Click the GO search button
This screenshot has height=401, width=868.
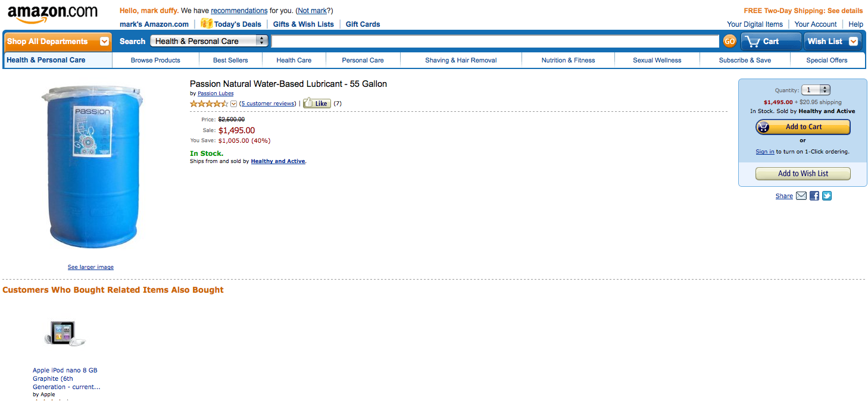click(x=729, y=41)
